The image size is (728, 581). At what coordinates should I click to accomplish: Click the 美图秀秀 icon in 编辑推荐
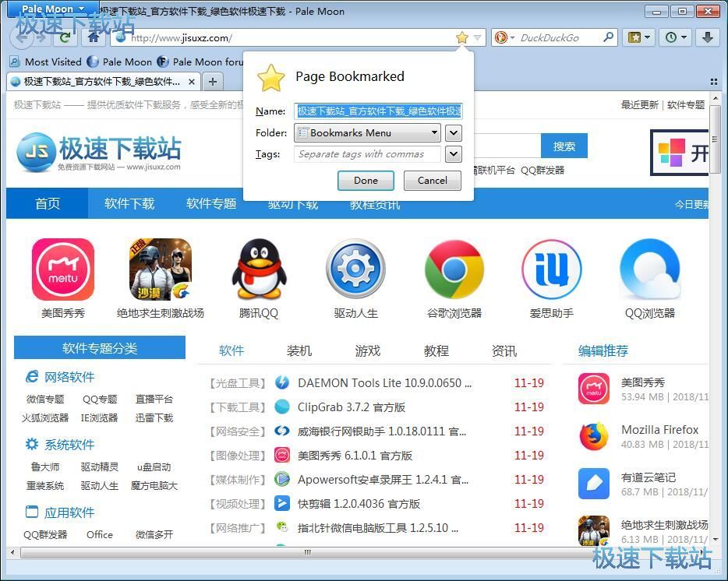594,389
